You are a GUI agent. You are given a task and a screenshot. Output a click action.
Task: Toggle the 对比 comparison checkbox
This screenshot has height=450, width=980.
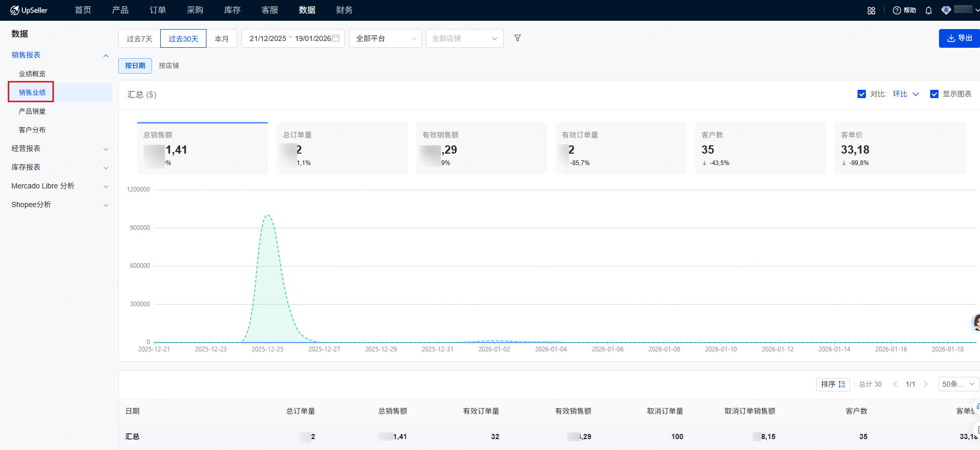(x=862, y=94)
